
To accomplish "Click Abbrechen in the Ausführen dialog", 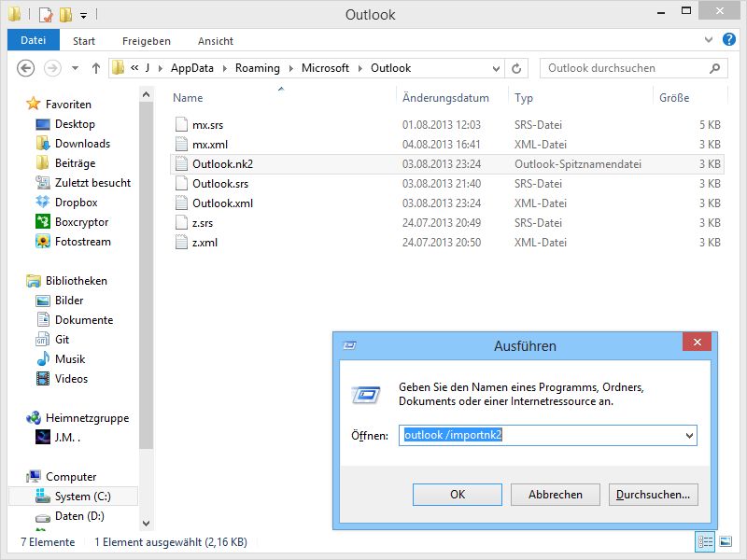I will coord(555,495).
